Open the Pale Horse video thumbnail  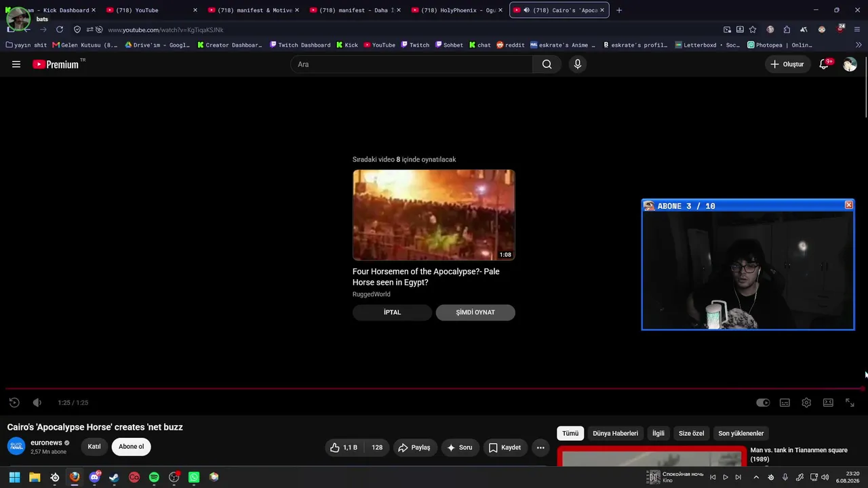click(x=434, y=215)
